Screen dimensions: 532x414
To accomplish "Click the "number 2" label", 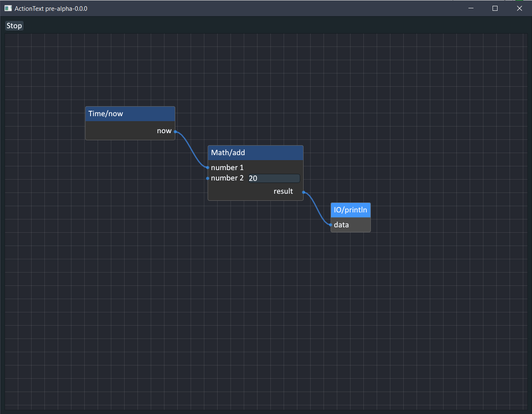I will point(227,178).
